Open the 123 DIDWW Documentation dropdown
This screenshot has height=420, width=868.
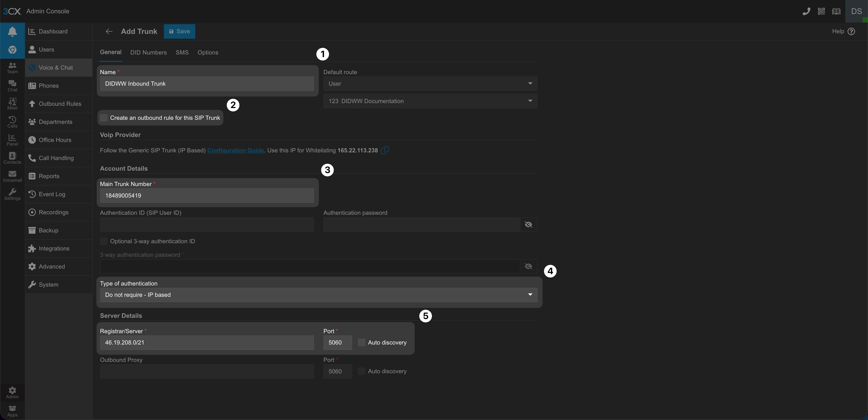click(430, 101)
